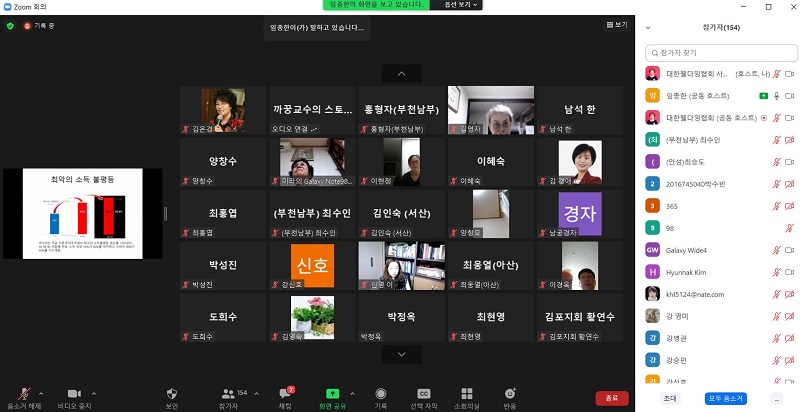Open 선택 자막 closed captions

[x=424, y=394]
